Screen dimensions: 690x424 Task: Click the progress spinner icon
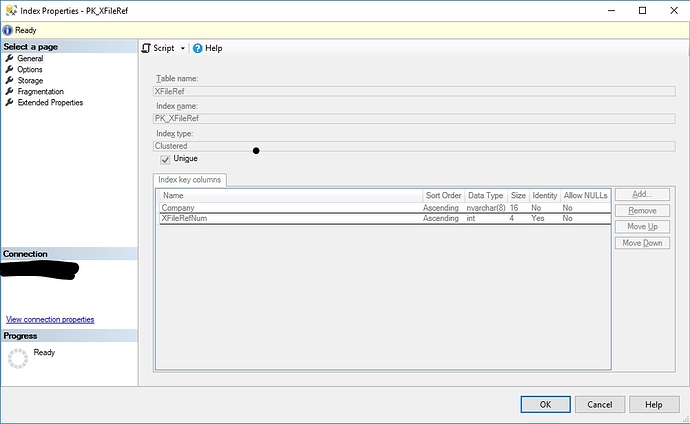pos(18,358)
